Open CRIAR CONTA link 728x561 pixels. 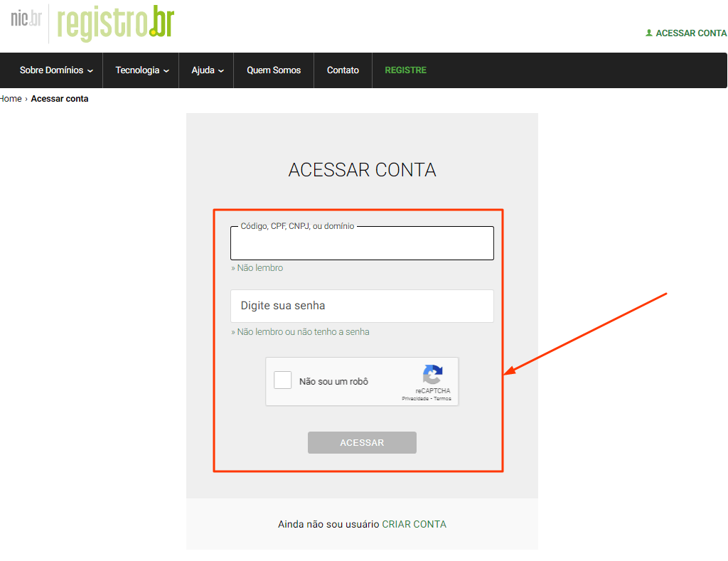click(x=414, y=524)
